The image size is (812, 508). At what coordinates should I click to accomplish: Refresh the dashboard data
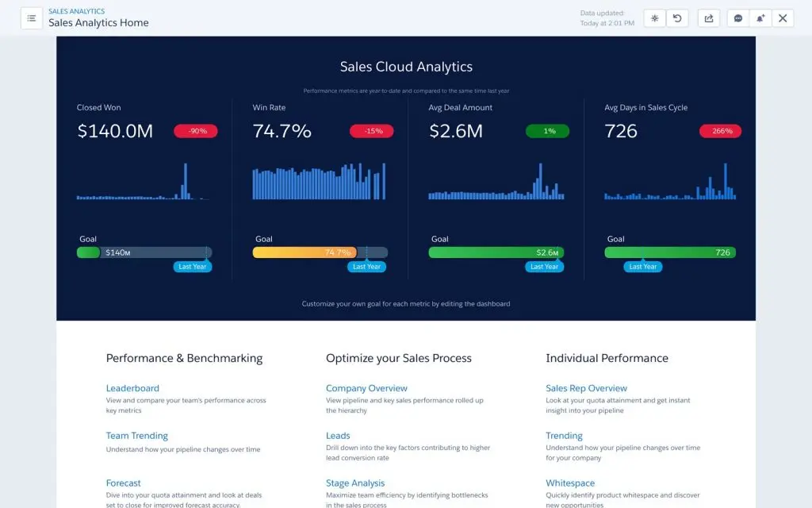coord(676,17)
